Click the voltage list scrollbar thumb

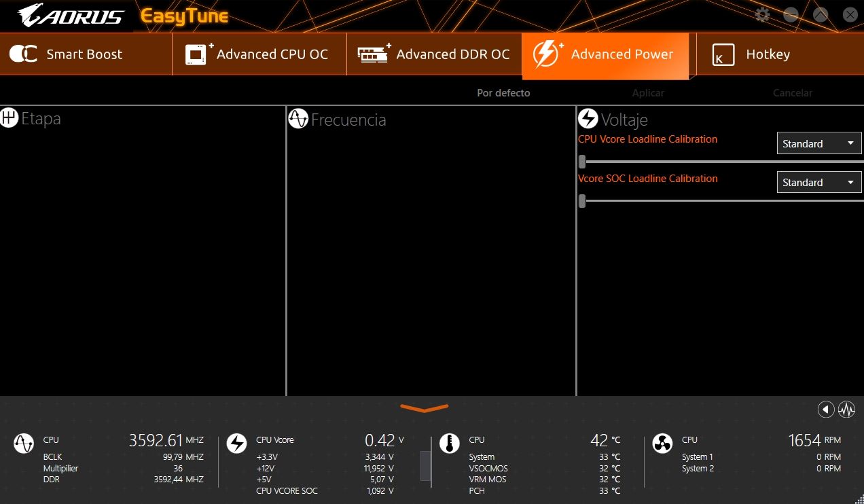click(x=426, y=465)
